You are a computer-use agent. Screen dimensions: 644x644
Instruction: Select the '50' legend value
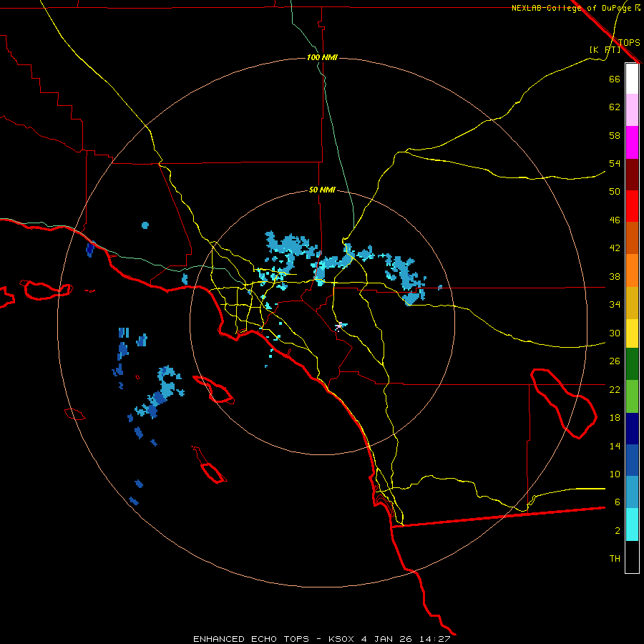tap(615, 192)
